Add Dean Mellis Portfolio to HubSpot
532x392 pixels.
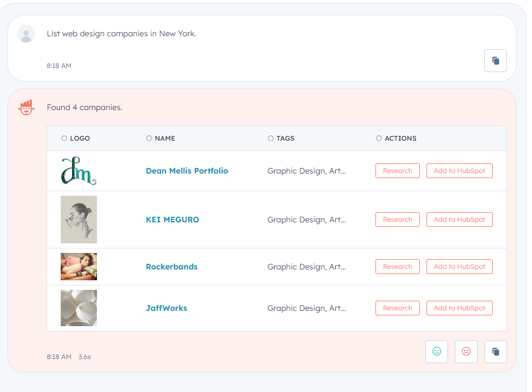tap(459, 171)
